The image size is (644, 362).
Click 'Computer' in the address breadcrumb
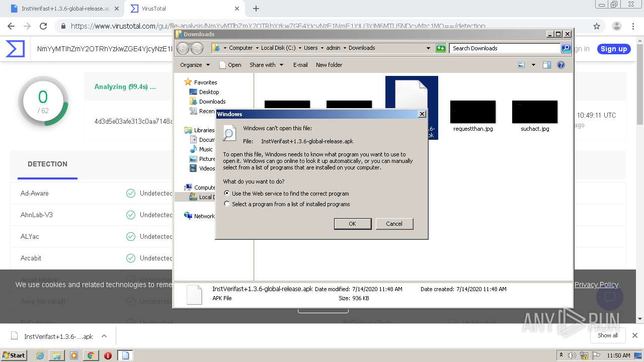241,48
